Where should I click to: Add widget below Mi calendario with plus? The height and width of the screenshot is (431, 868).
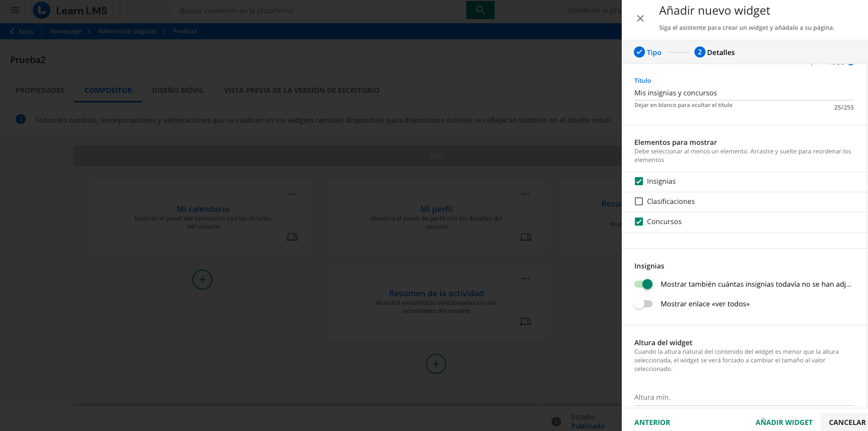(x=202, y=280)
